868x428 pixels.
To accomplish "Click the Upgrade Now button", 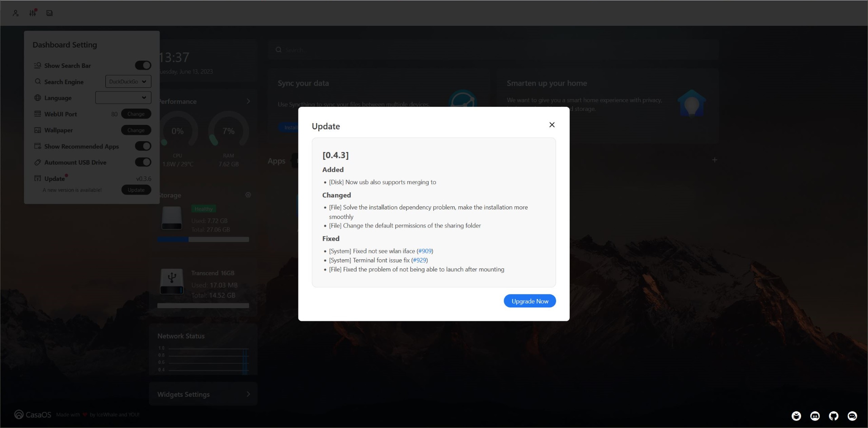I will [x=529, y=301].
